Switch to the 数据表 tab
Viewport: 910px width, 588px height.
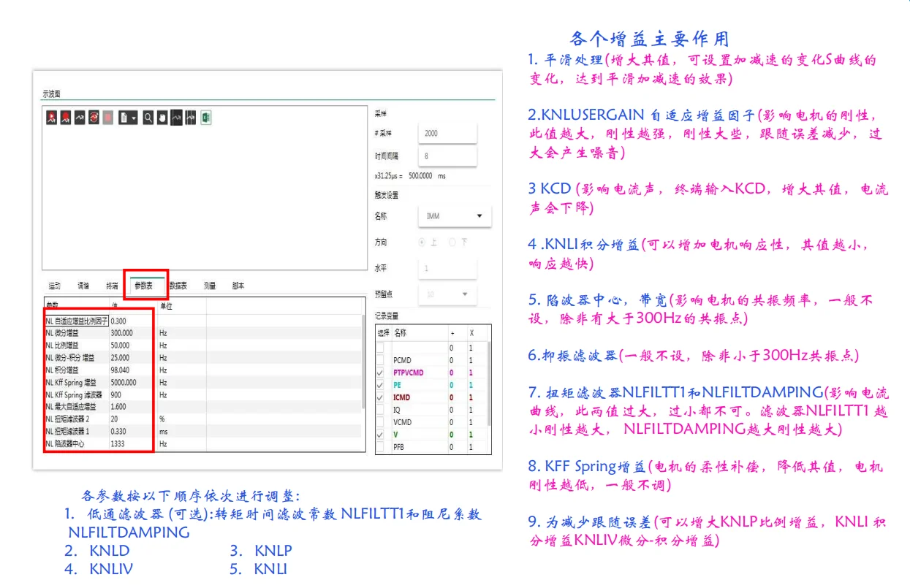click(x=179, y=285)
